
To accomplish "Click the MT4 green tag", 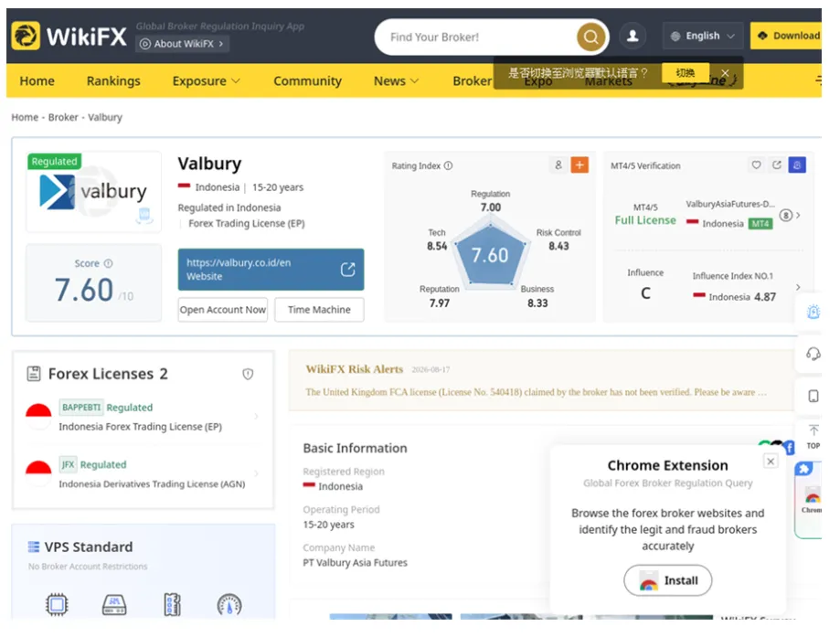I will 760,223.
